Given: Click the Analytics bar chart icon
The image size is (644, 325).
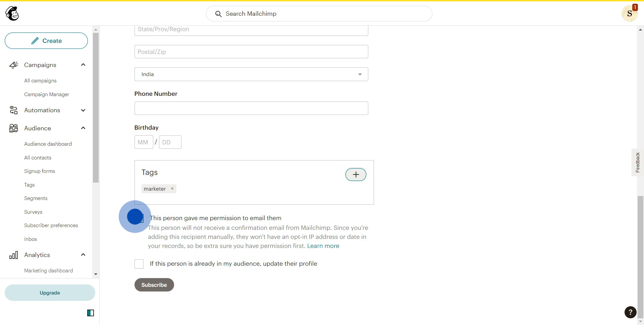Looking at the screenshot, I should tap(13, 255).
